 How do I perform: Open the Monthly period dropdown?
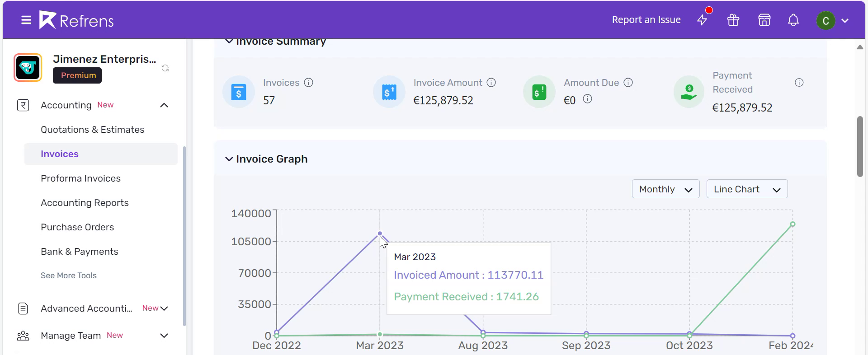(666, 189)
